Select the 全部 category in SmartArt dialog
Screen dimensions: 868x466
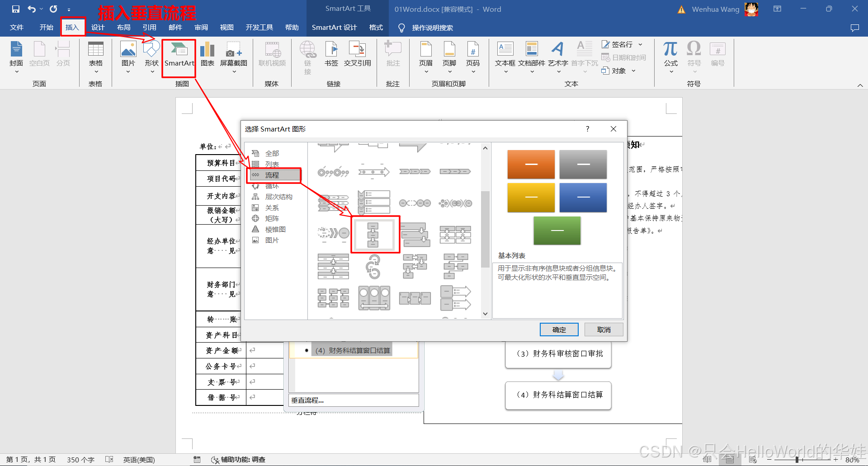click(x=272, y=153)
